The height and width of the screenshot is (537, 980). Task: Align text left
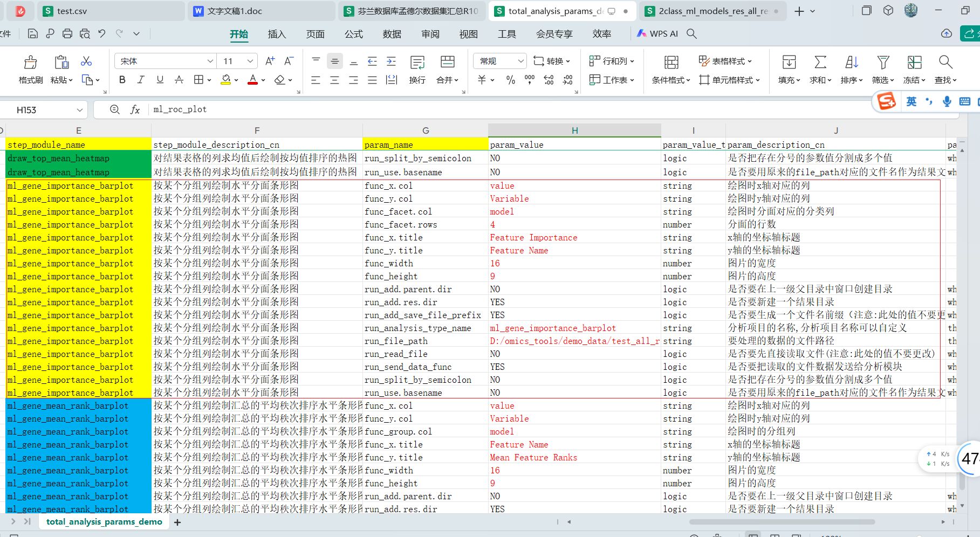[x=316, y=80]
